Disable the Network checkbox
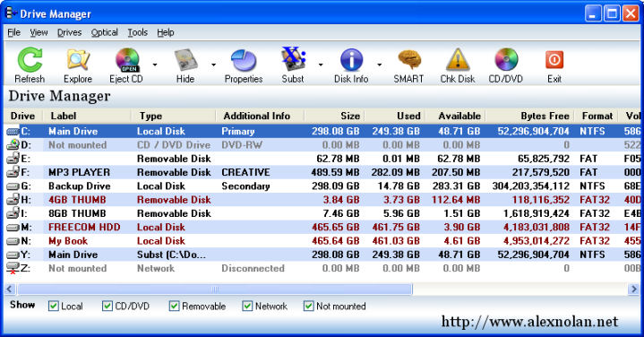This screenshot has height=337, width=644. [247, 306]
